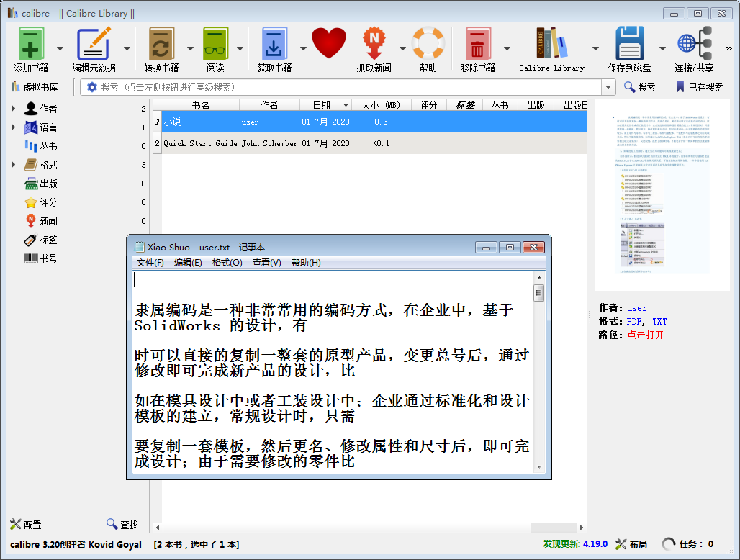Screen dimensions: 740x560
Task: Click the Notepad vertical scrollbar thumb
Action: (x=538, y=293)
